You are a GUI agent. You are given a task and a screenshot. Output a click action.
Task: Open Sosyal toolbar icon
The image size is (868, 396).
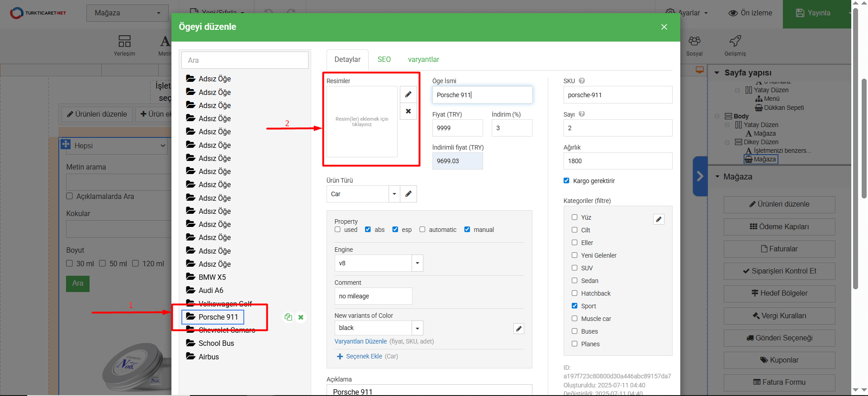[x=694, y=46]
